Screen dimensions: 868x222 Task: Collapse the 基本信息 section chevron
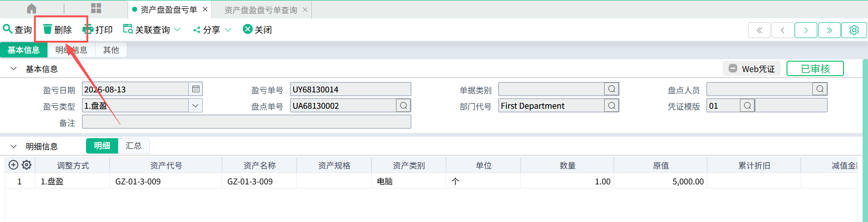tap(14, 69)
